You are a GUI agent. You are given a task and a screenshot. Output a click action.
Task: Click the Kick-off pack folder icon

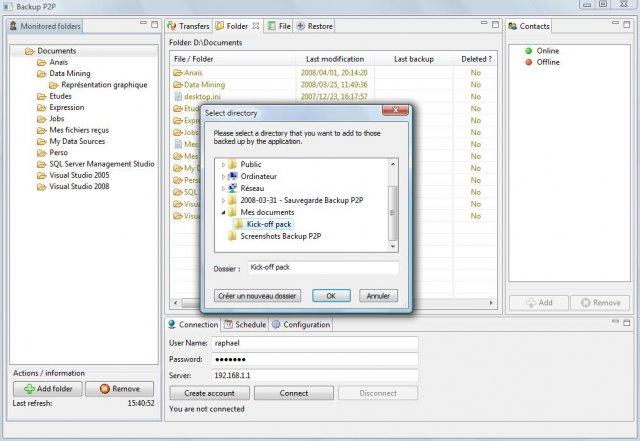click(238, 224)
